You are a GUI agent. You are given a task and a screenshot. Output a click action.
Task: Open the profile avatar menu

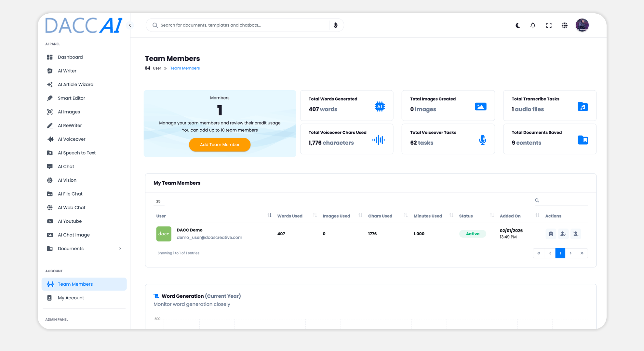(x=582, y=25)
